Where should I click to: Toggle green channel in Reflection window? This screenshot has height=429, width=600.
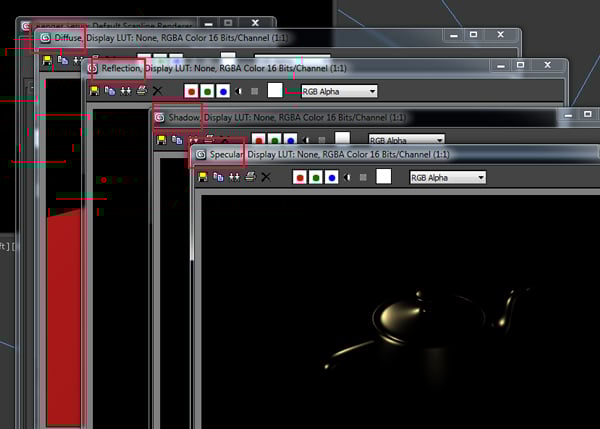click(x=207, y=91)
